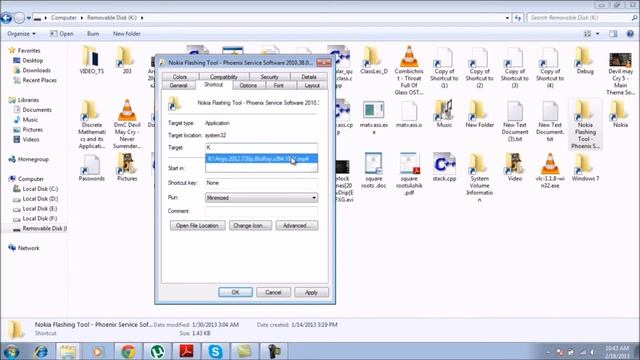Open the Windows 7 folder shortcut

point(585,167)
